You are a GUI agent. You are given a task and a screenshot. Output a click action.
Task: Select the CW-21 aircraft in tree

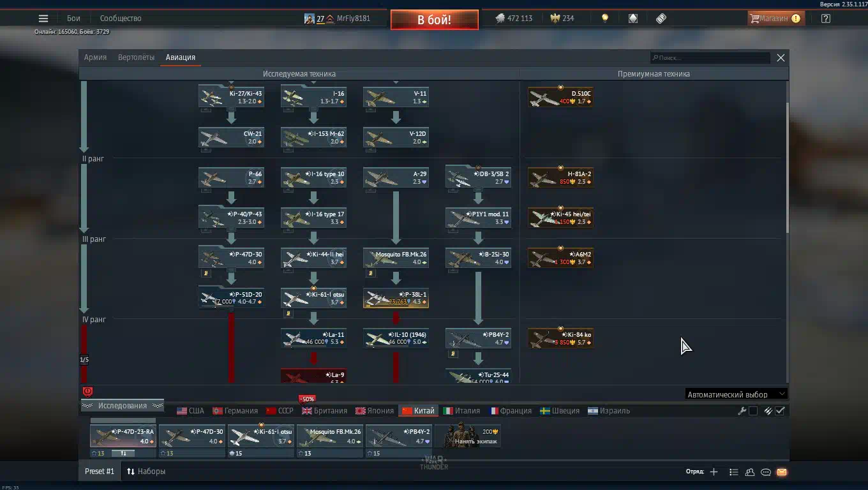click(x=231, y=137)
